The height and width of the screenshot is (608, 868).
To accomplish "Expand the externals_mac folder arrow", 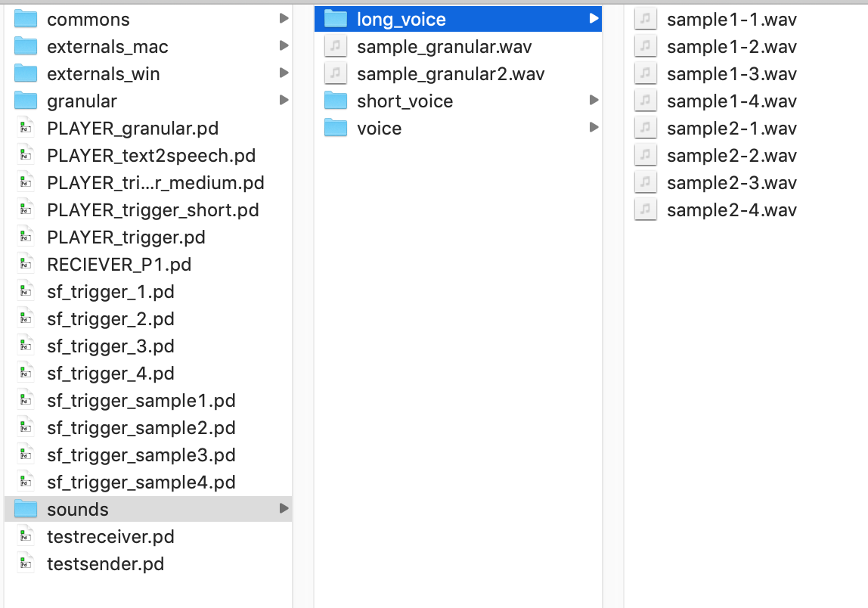I will (284, 45).
